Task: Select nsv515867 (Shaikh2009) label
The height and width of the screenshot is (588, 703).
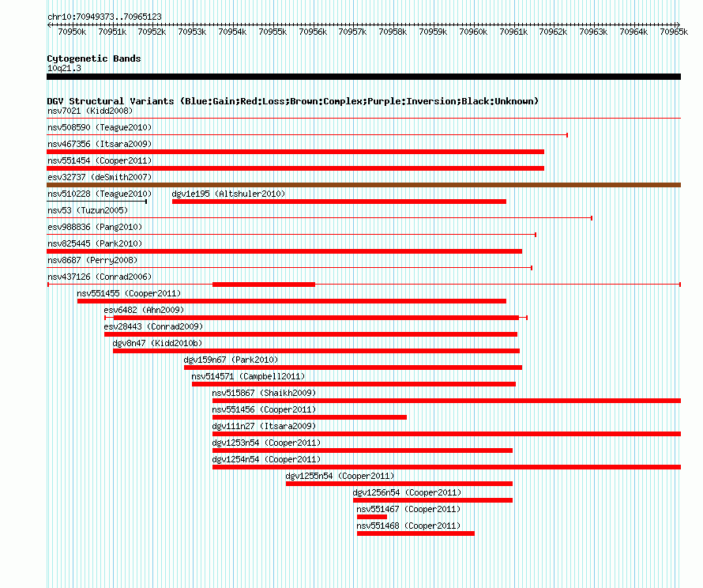Action: 264,393
